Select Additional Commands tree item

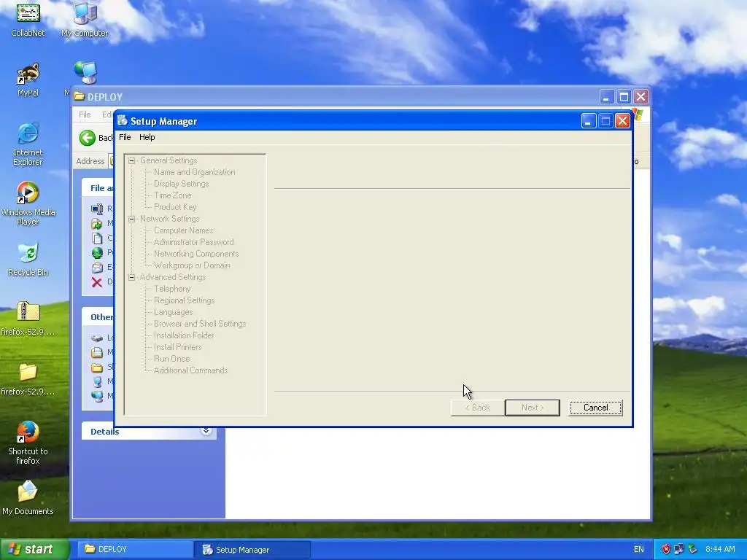(190, 370)
